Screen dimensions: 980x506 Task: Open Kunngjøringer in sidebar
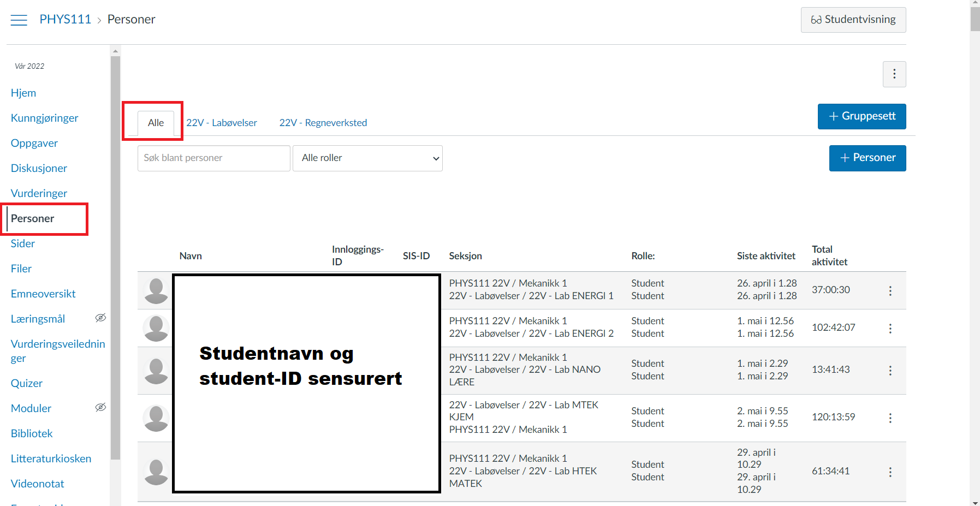click(x=45, y=118)
